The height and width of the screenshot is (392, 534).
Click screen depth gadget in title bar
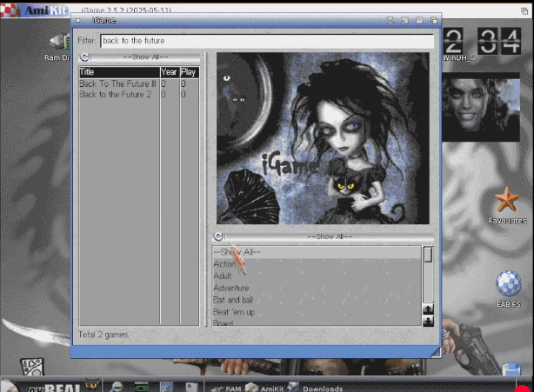click(x=524, y=11)
